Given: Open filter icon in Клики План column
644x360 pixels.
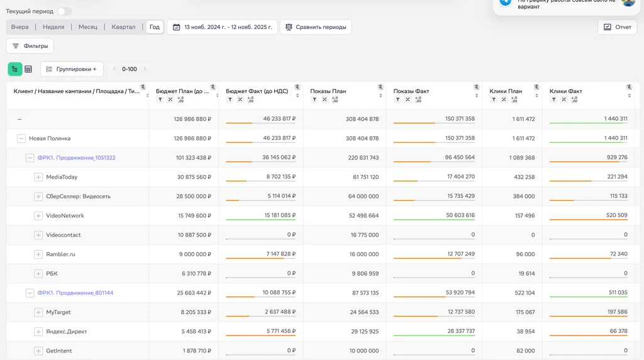Looking at the screenshot, I should tap(494, 100).
